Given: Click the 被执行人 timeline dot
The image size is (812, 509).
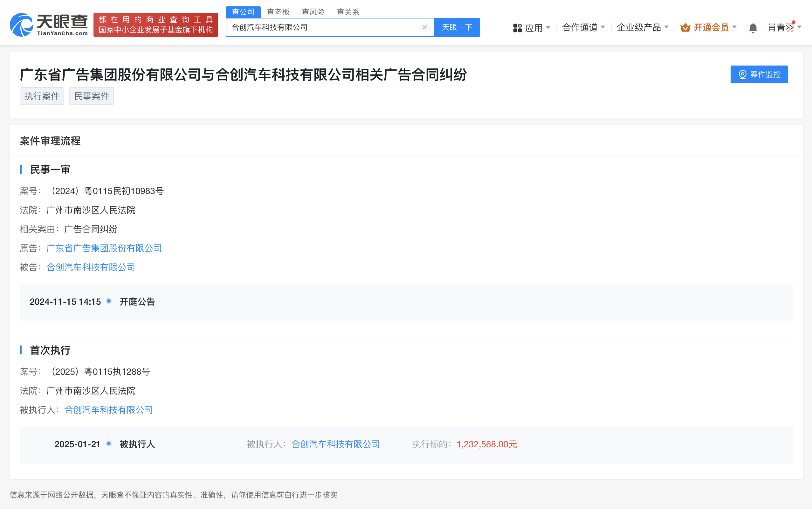Looking at the screenshot, I should tap(109, 444).
